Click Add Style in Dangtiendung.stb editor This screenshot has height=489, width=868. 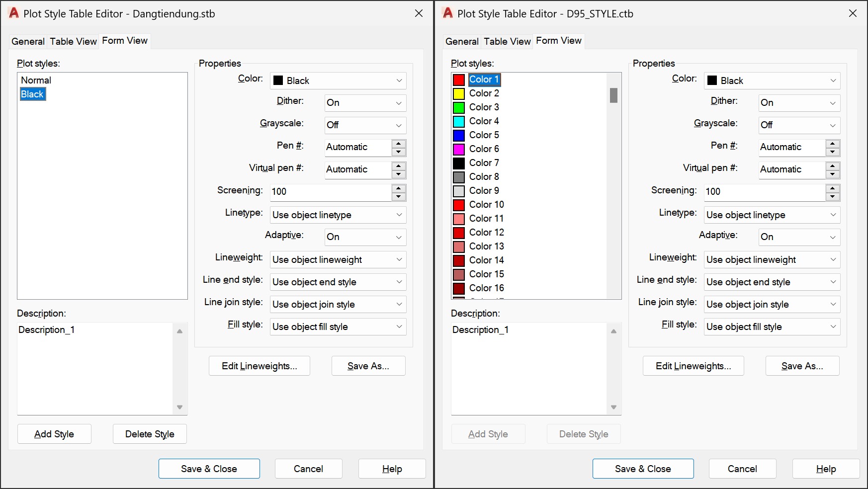[54, 434]
